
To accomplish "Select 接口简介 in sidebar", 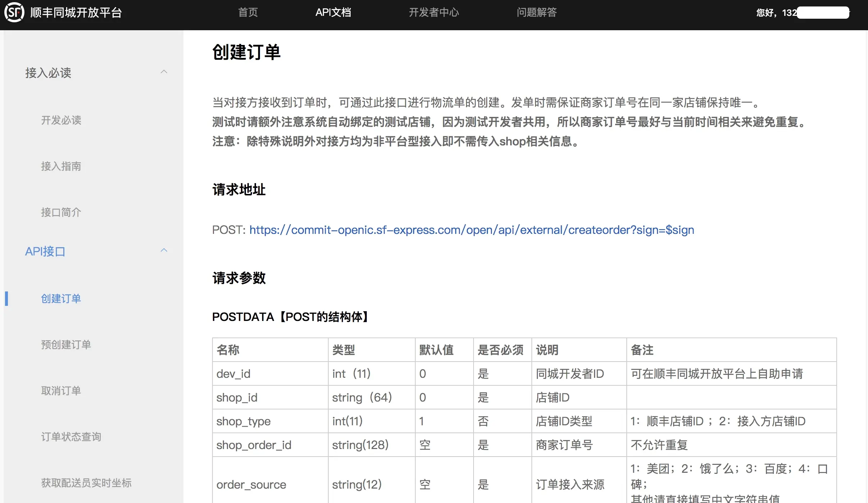I will click(x=61, y=212).
